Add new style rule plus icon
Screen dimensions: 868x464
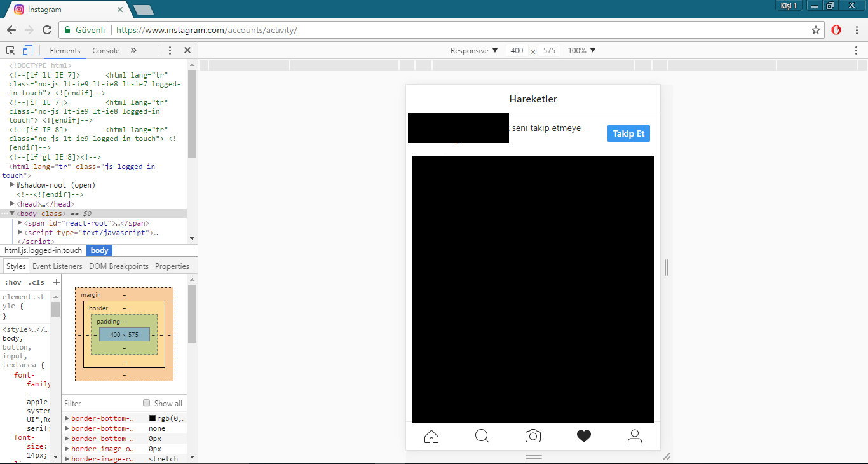click(56, 282)
